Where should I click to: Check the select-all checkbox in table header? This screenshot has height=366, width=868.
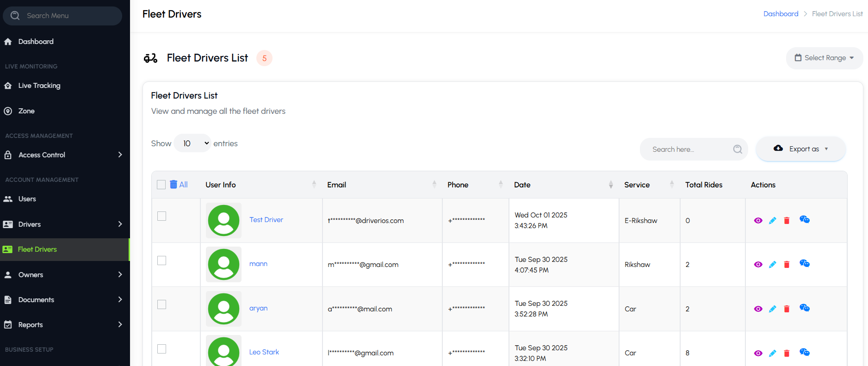pos(161,185)
